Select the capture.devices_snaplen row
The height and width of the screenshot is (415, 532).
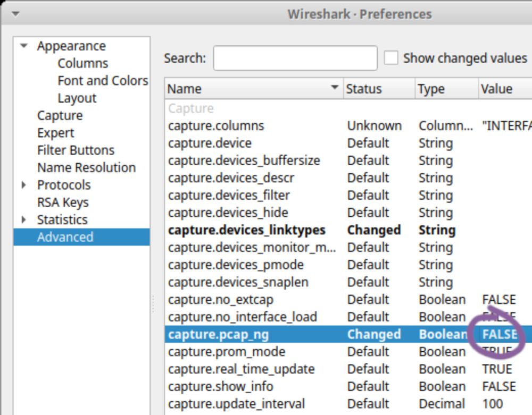(348, 282)
